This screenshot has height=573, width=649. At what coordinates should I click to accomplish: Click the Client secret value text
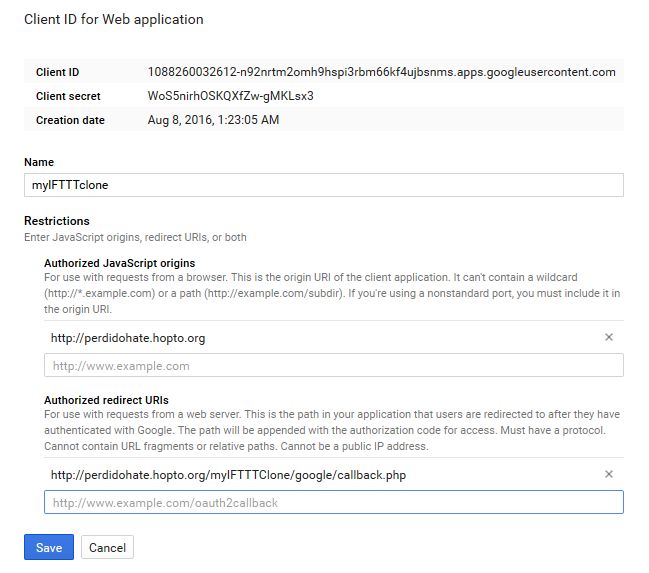pyautogui.click(x=230, y=96)
